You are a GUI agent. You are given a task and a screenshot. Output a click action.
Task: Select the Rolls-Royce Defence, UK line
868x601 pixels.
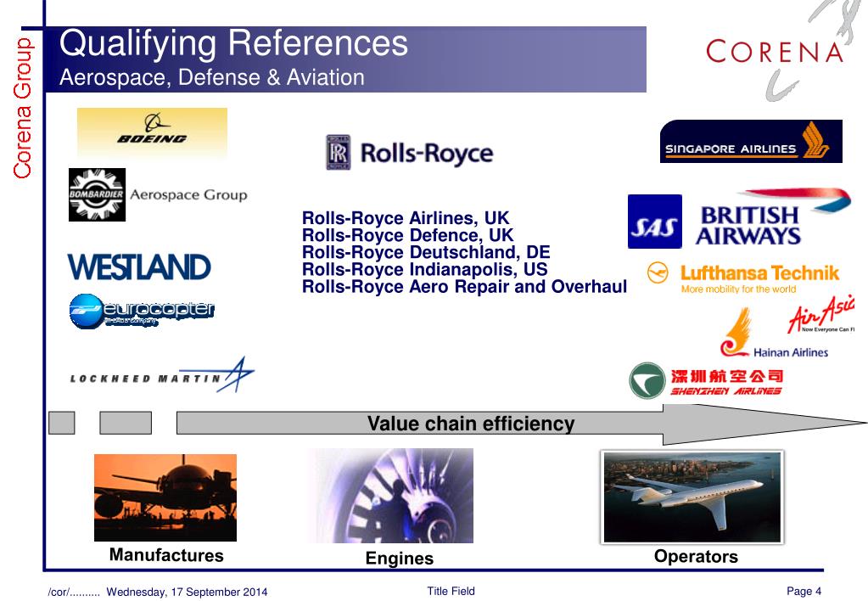[x=408, y=235]
